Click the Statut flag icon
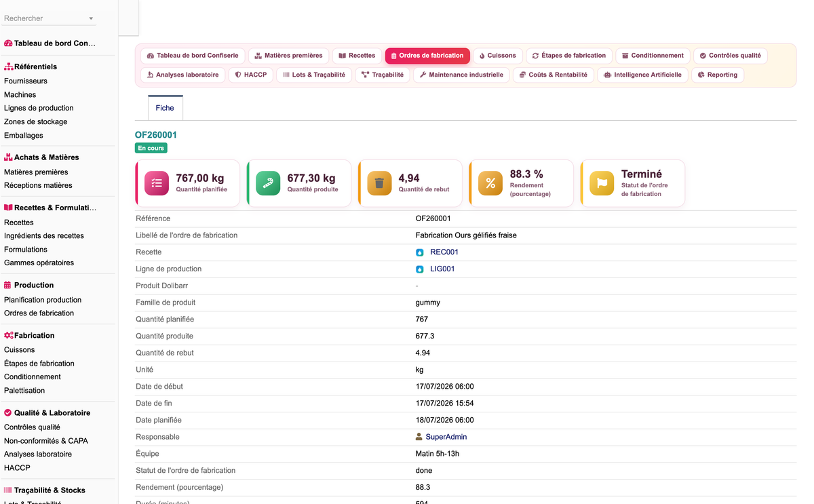 pos(602,183)
